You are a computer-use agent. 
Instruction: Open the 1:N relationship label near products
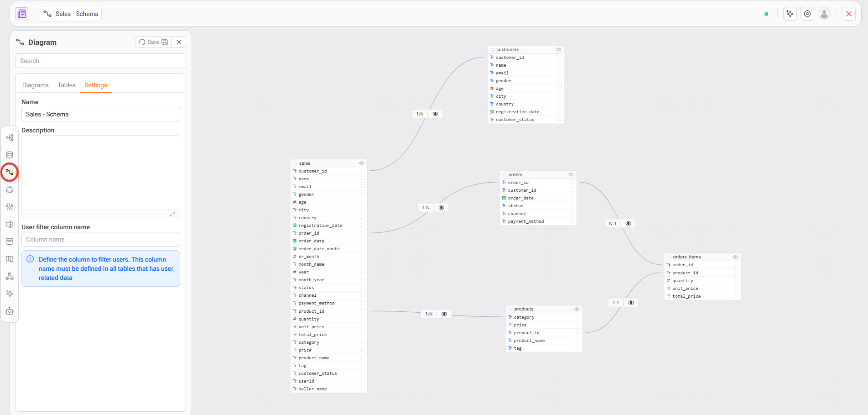click(429, 314)
